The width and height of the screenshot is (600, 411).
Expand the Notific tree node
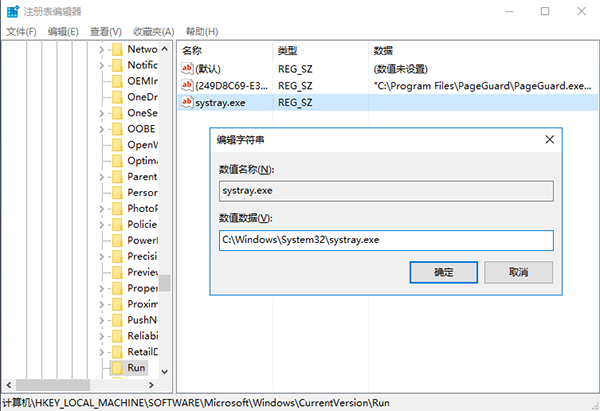click(101, 66)
